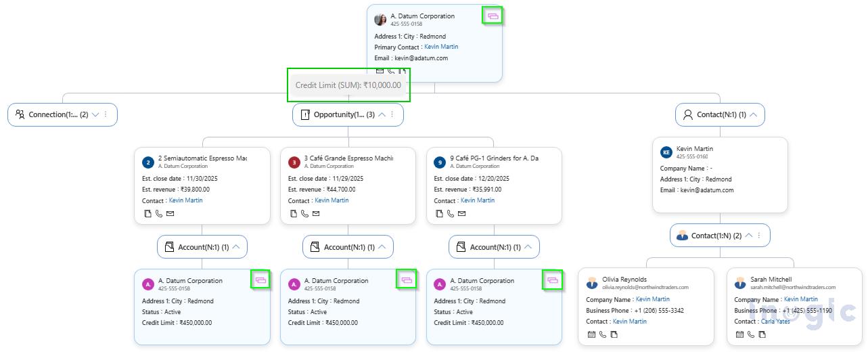Click the KE avatar on Kevin Martin card

(x=666, y=153)
